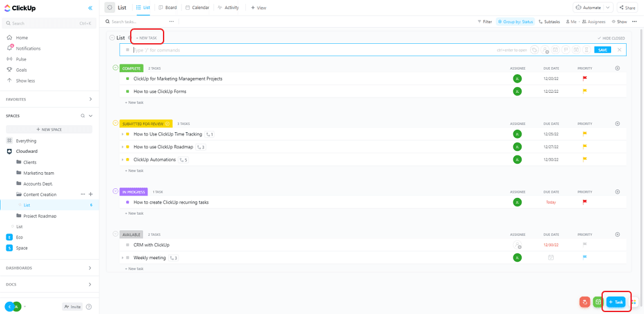Click Share button
Screen dimensions: 644x314
pos(627,7)
